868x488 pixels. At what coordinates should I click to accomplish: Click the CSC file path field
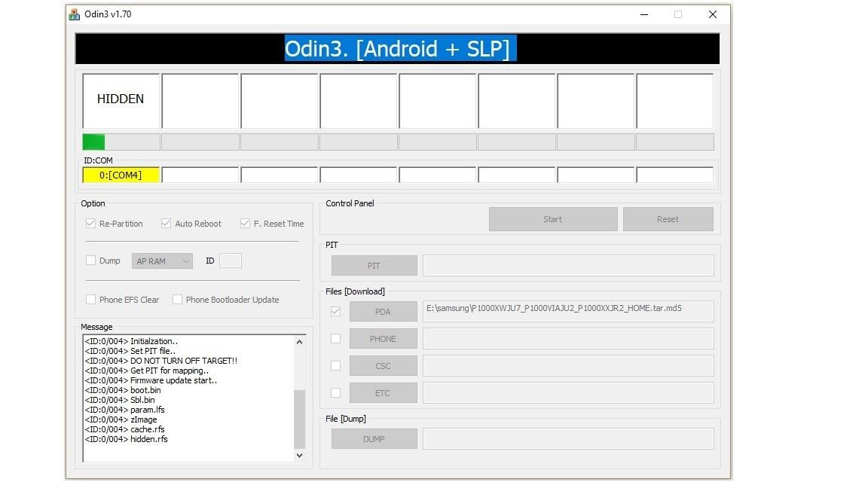point(568,366)
